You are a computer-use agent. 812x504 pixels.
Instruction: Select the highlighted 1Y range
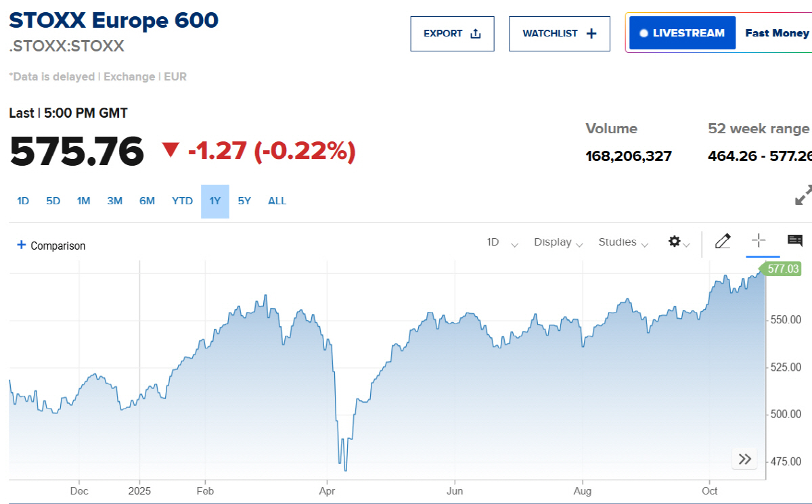tap(214, 200)
